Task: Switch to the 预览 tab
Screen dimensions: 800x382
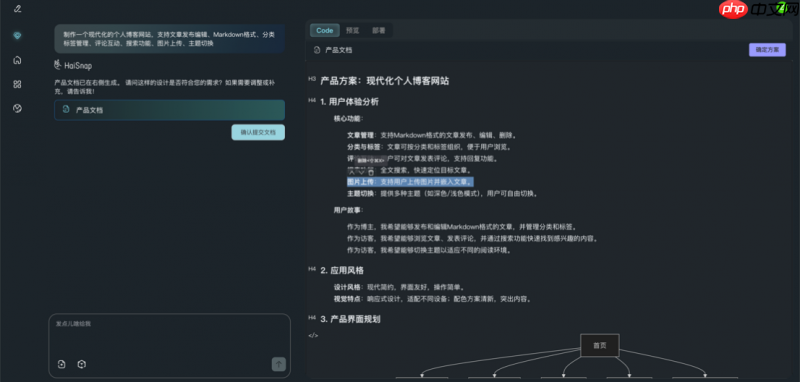Action: 353,31
